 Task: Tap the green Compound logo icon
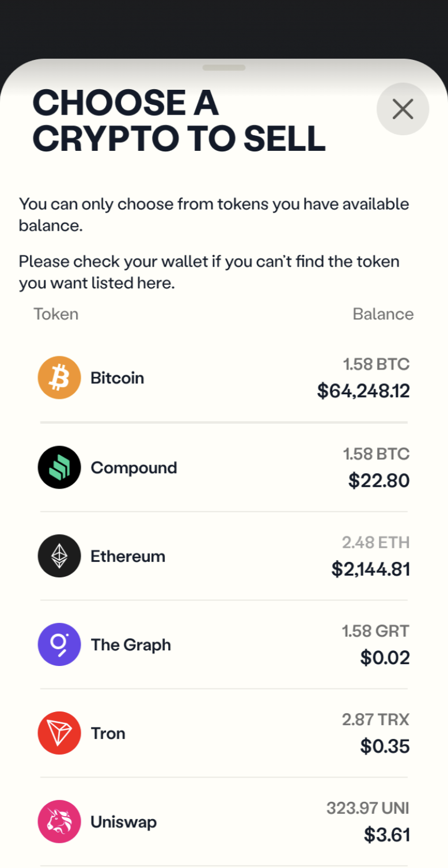click(x=59, y=467)
